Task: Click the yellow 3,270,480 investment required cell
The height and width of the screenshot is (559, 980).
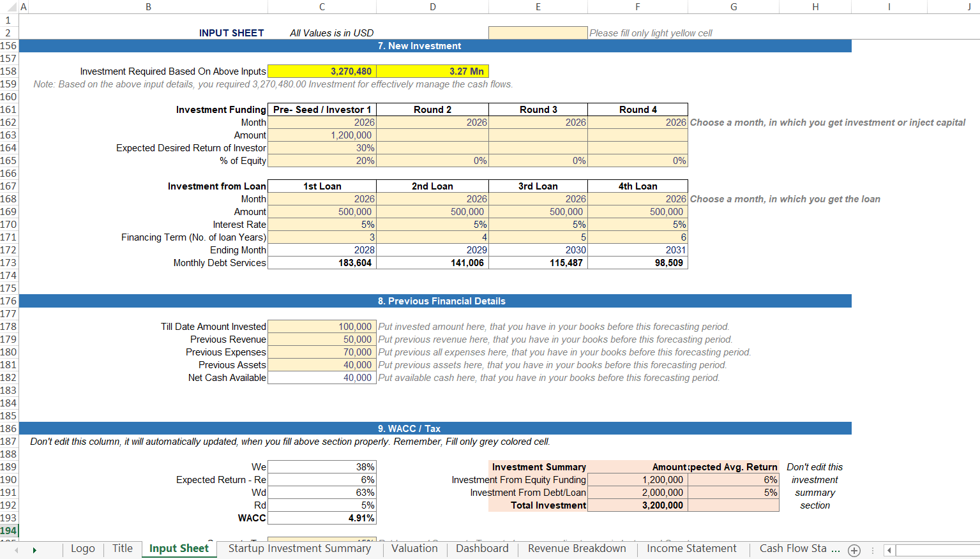Action: pos(322,71)
